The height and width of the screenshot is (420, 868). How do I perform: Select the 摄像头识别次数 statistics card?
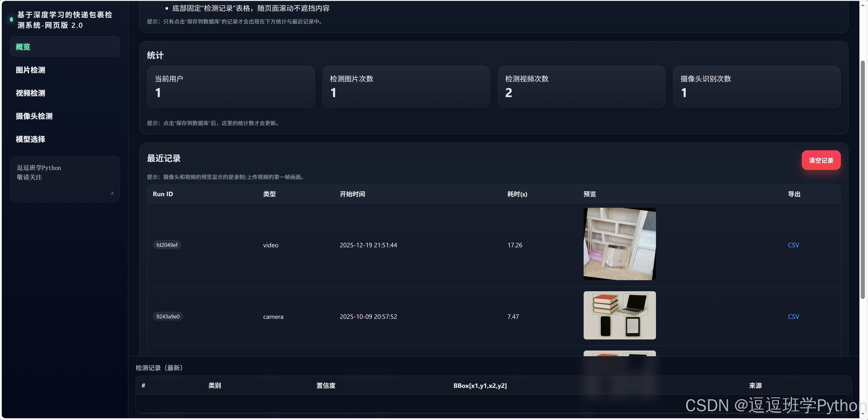[x=757, y=87]
